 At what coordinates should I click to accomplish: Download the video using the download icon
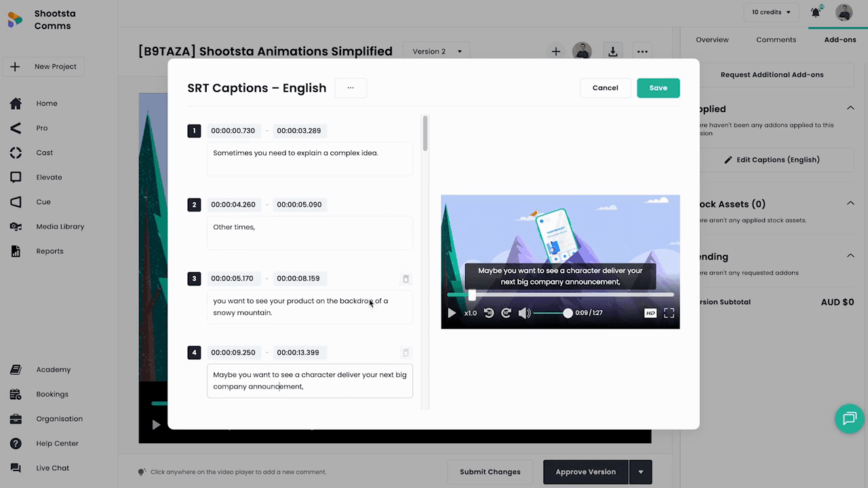pyautogui.click(x=612, y=51)
